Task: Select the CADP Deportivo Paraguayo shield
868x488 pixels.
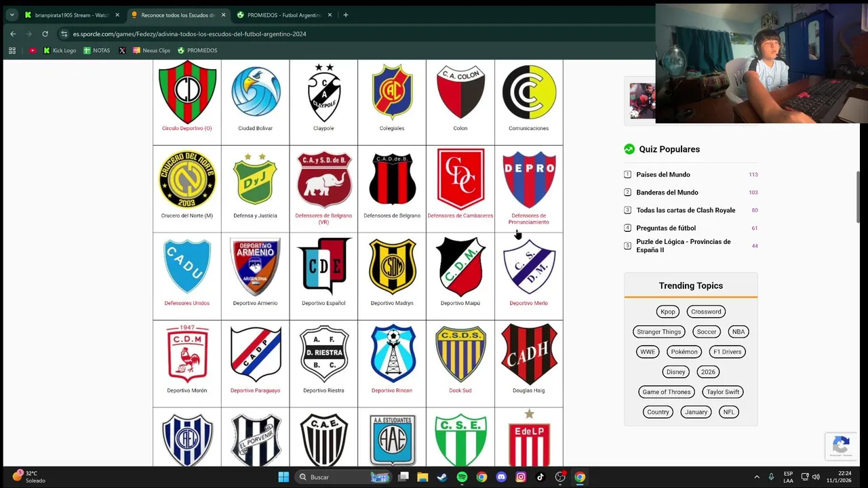Action: (256, 354)
